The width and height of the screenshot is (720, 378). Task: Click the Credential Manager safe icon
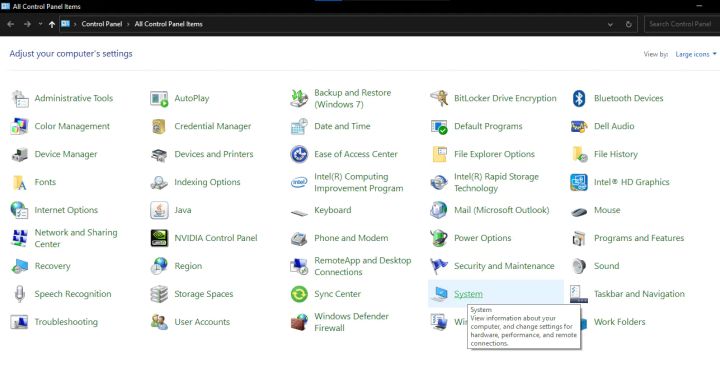(x=159, y=126)
